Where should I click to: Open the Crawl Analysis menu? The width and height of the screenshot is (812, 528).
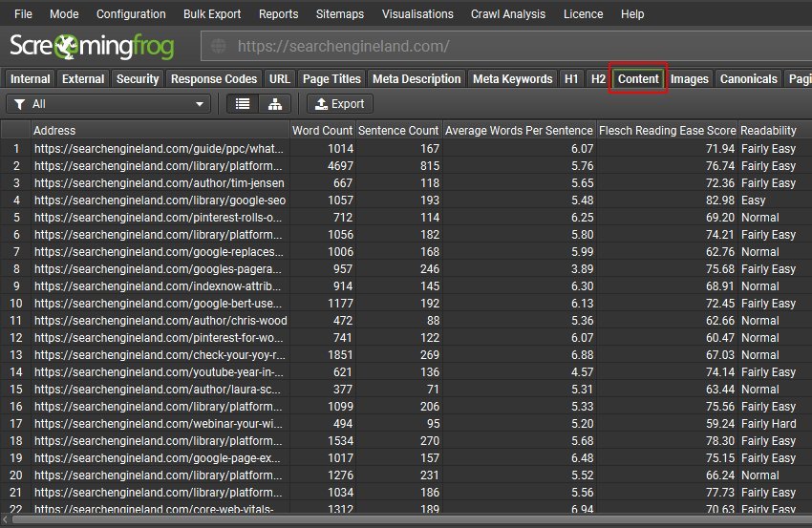tap(508, 14)
